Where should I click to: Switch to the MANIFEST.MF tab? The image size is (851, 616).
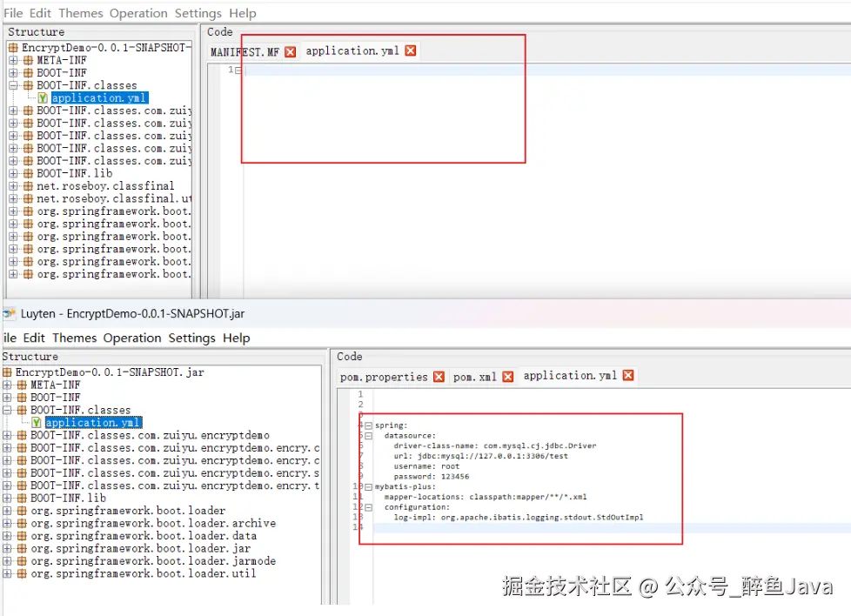[x=245, y=52]
